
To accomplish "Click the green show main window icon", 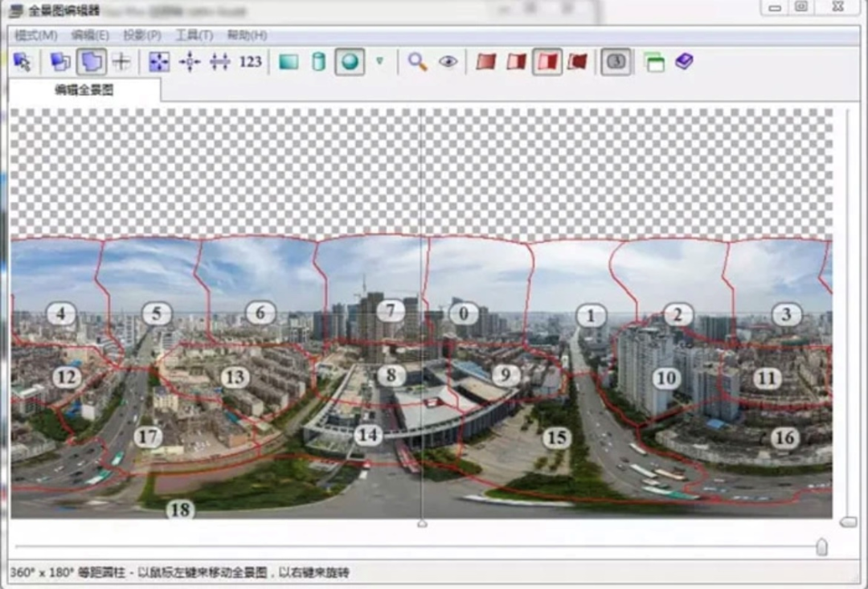I will pos(653,61).
